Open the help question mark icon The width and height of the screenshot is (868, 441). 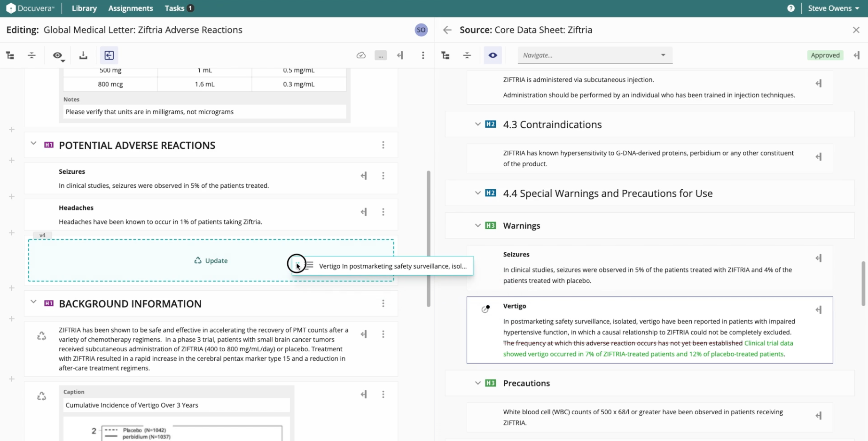(791, 8)
